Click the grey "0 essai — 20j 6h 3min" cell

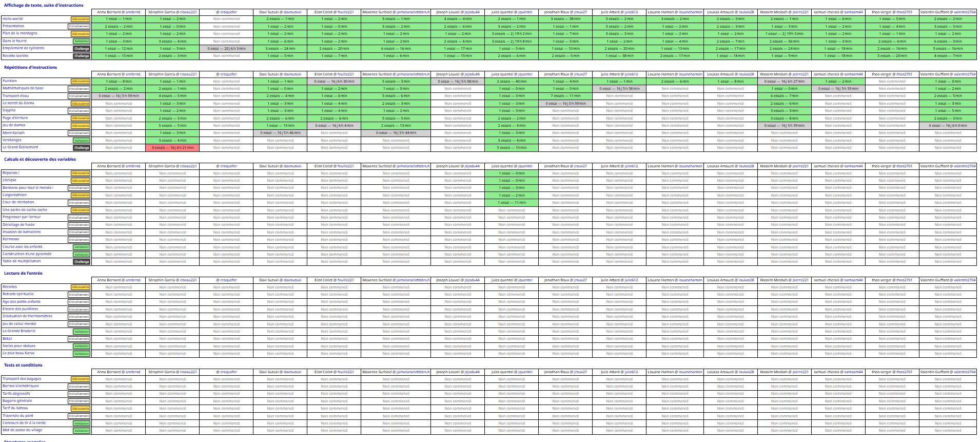[x=226, y=49]
